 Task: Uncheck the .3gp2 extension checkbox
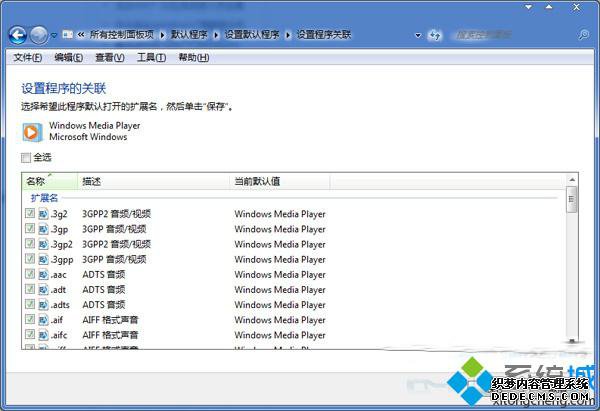[x=30, y=243]
